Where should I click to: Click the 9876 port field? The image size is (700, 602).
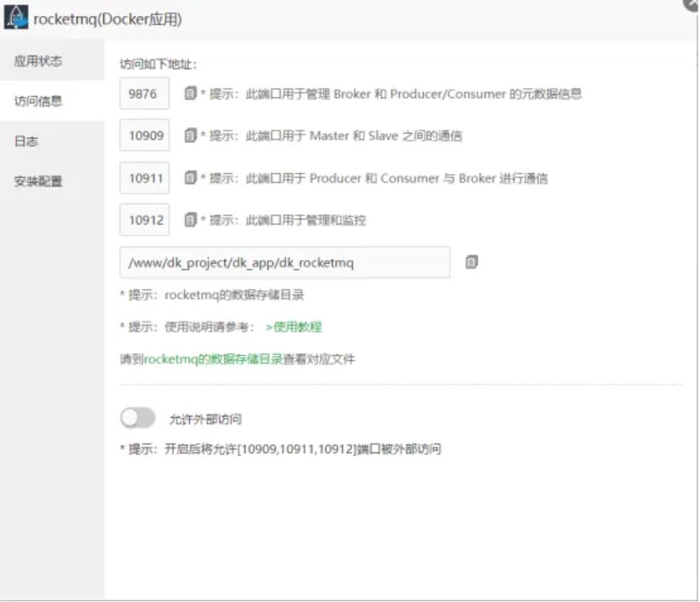(x=144, y=93)
